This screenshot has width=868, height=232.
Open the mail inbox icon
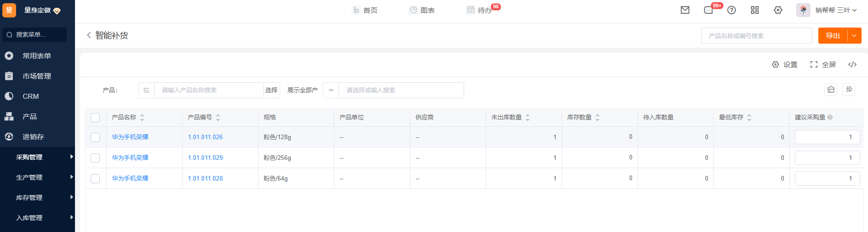pos(685,10)
